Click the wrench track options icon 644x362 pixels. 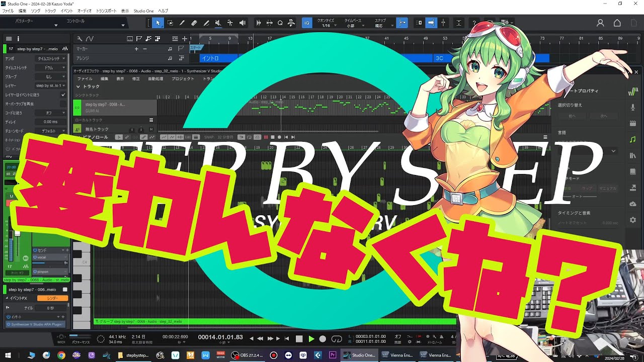pyautogui.click(x=79, y=38)
